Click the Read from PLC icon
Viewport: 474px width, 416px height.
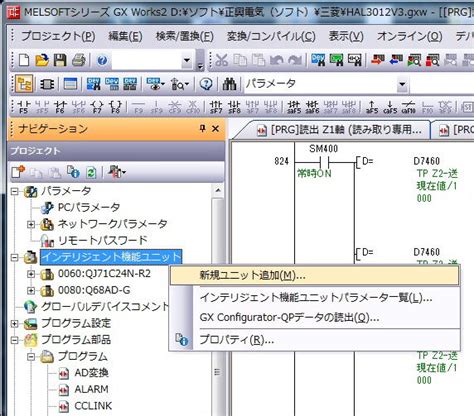(396, 60)
